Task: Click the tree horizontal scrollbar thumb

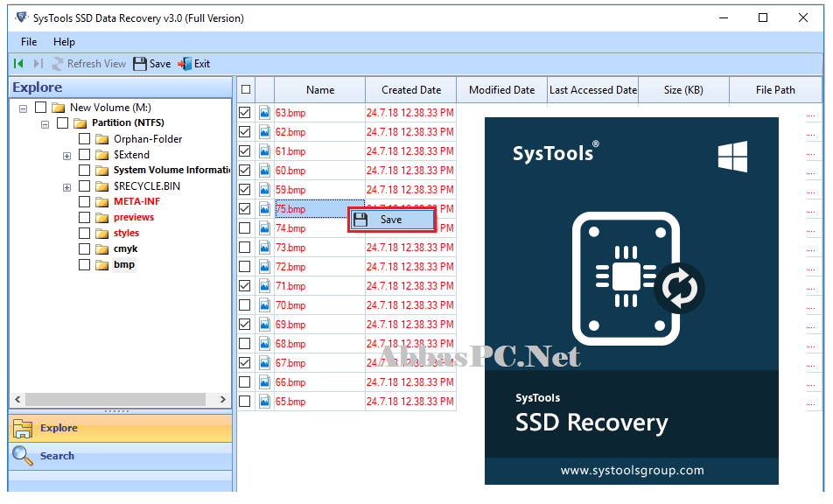Action: [115, 399]
